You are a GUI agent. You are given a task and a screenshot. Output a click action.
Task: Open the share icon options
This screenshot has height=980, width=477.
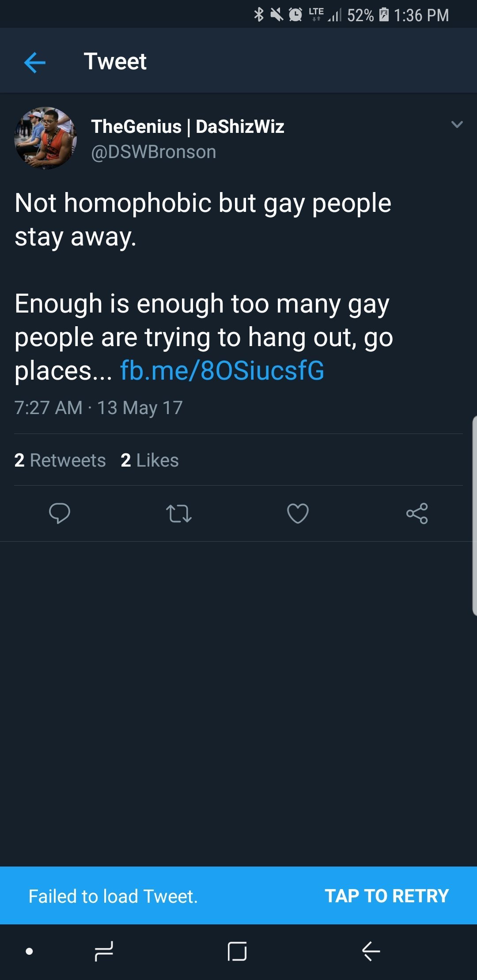417,513
